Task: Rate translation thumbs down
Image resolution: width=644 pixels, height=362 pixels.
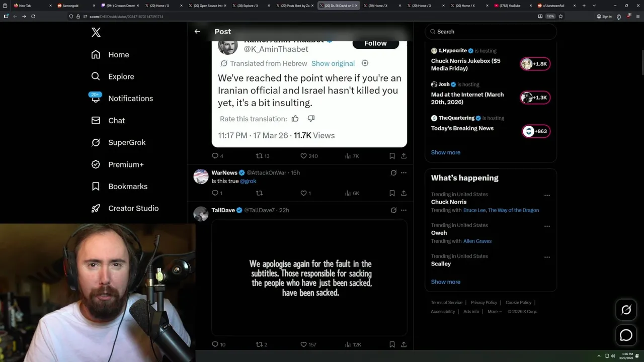Action: (311, 119)
